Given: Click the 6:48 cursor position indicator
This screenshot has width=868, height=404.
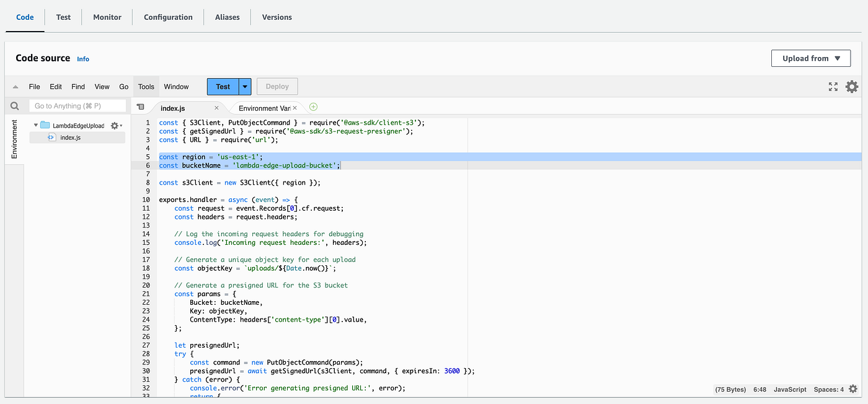Looking at the screenshot, I should coord(760,390).
